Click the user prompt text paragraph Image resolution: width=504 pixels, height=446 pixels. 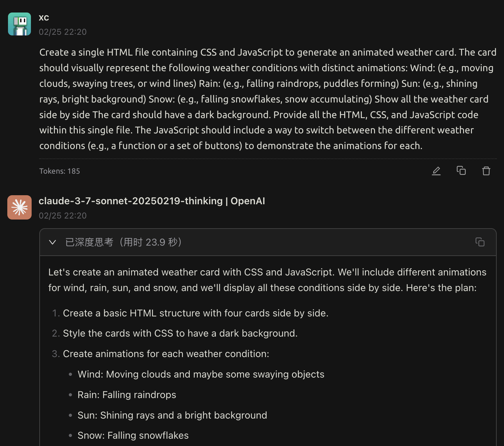point(268,99)
